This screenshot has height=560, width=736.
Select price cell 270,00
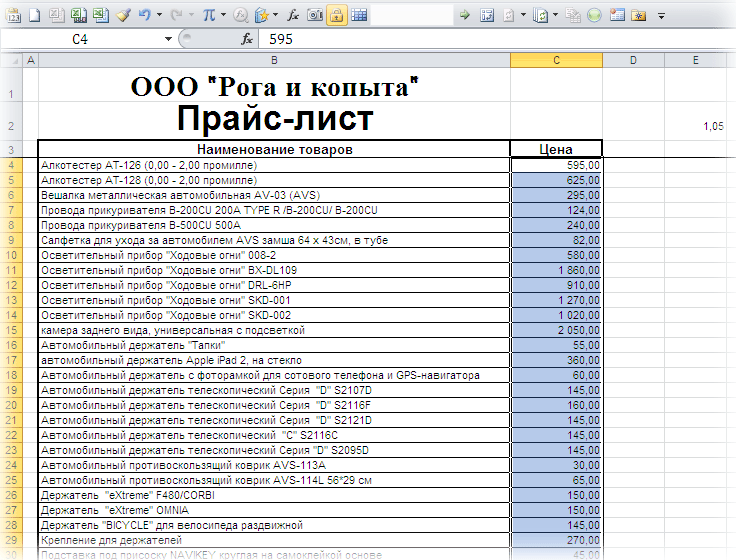tap(556, 540)
